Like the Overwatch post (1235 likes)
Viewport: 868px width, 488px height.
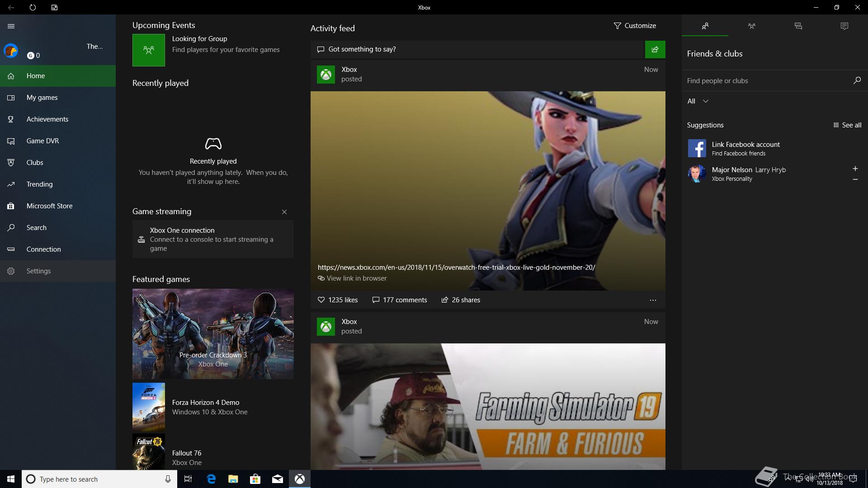[338, 300]
